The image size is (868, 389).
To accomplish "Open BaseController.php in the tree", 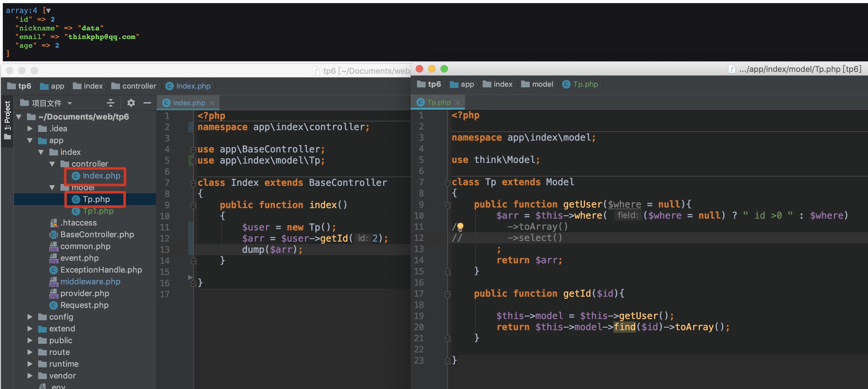I will [92, 234].
